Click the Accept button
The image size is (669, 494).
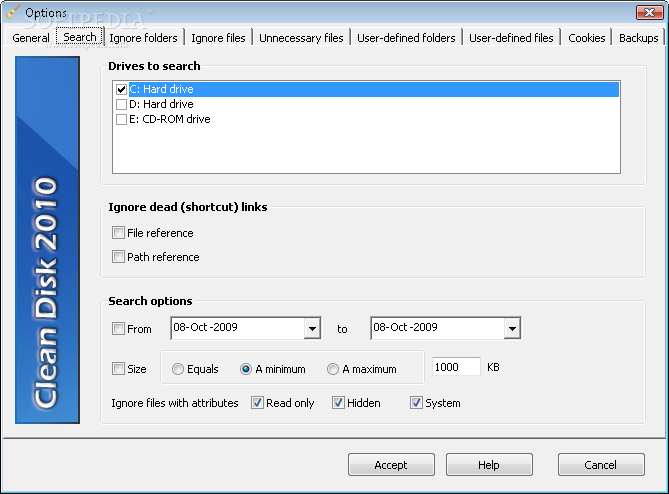pos(391,465)
